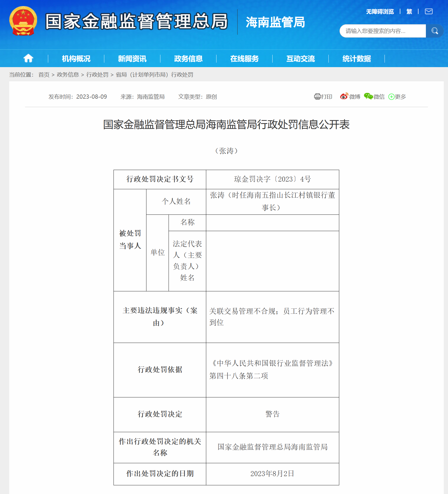The image size is (448, 494).
Task: Click the 警告 penalty cell
Action: point(272,414)
